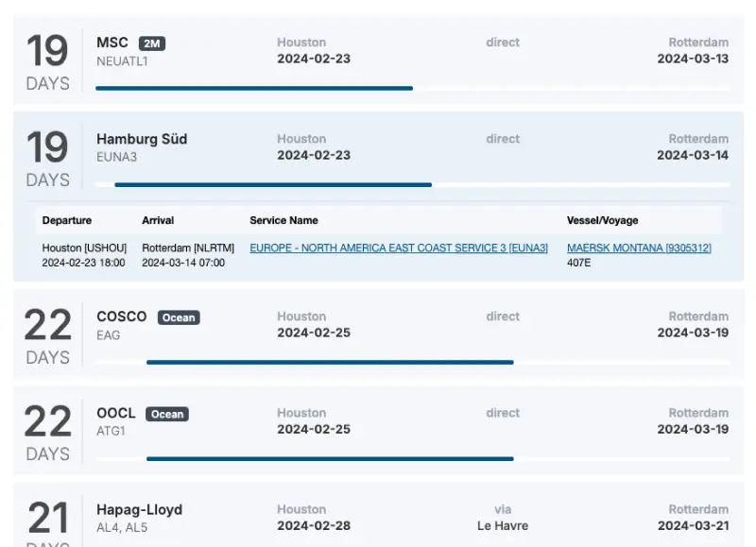This screenshot has height=547, width=756.
Task: Click the Arrival column header
Action: tap(158, 220)
